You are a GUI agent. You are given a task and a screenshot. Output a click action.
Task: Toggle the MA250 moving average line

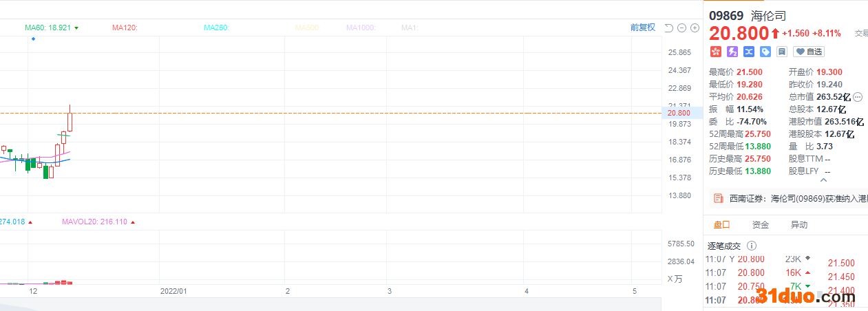point(216,28)
